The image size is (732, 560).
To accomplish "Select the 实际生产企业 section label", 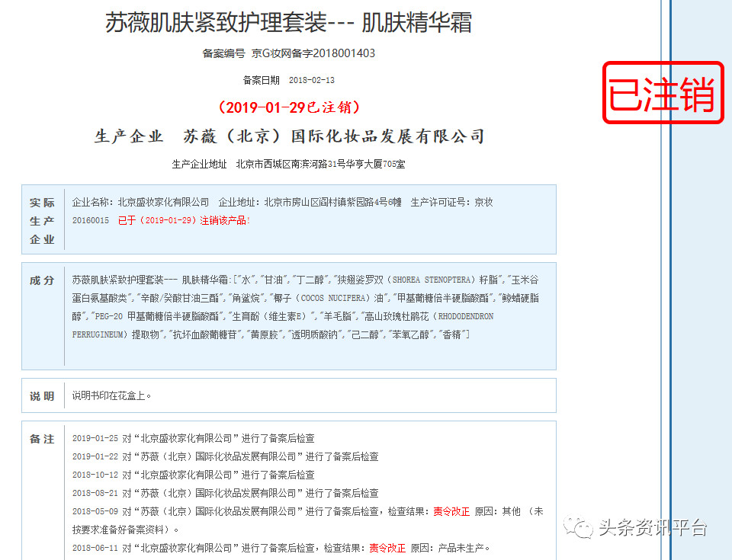I will click(x=43, y=221).
